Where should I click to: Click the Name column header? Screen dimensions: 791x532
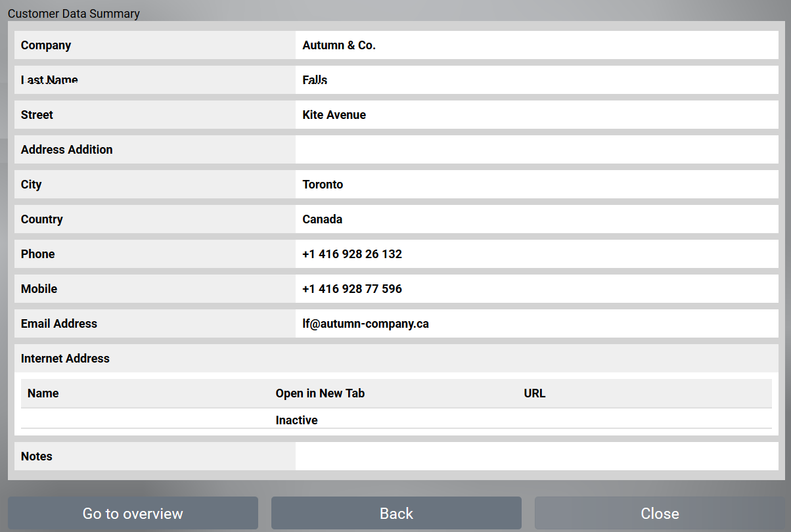(x=43, y=393)
